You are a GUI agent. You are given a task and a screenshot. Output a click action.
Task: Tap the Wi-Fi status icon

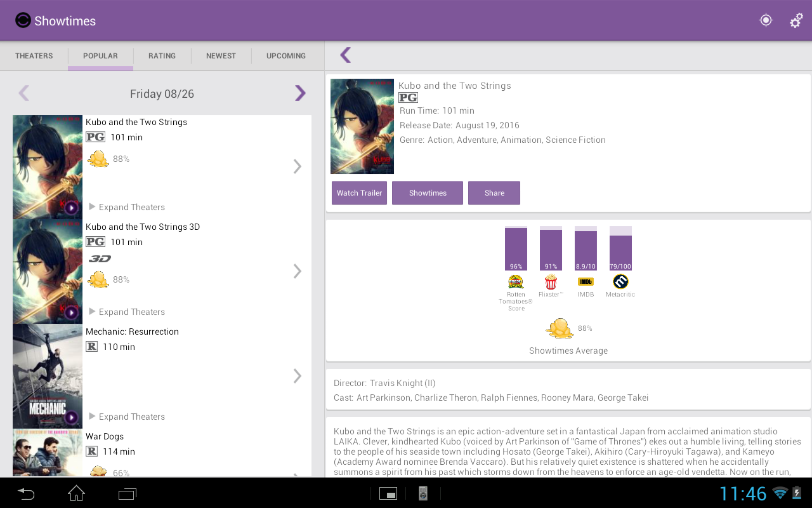click(780, 493)
